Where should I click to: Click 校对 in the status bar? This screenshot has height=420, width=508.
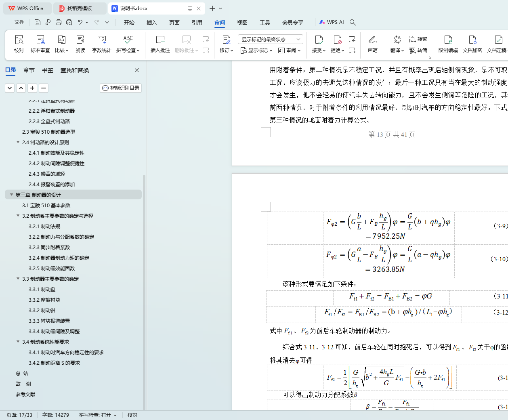(132, 415)
